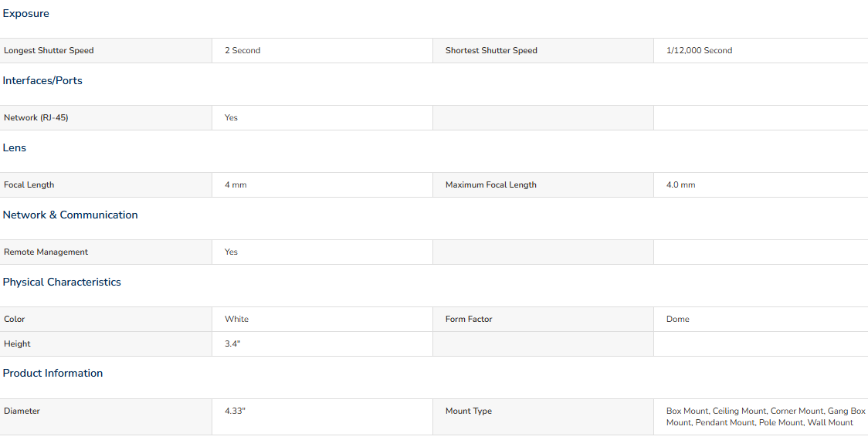Click the Network & Communication heading

click(70, 215)
